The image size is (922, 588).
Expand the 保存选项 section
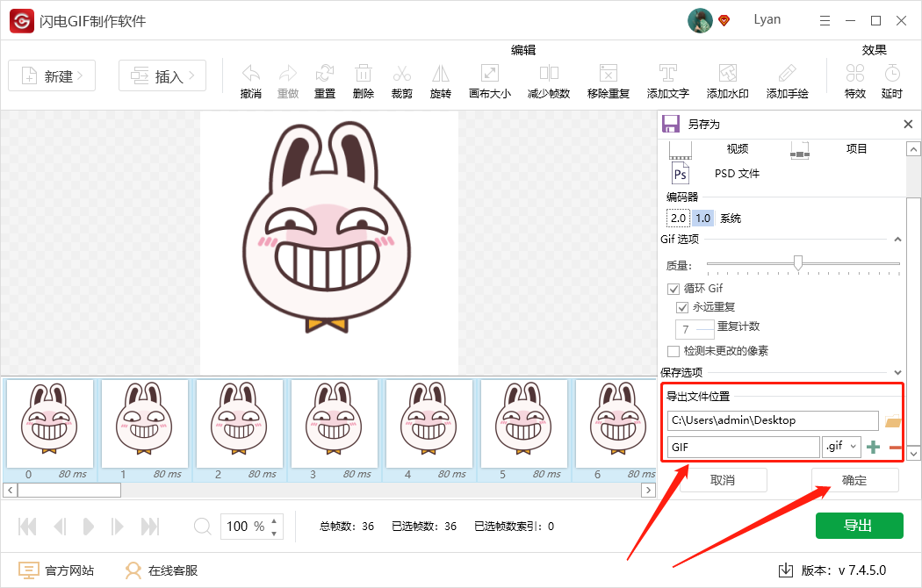897,372
